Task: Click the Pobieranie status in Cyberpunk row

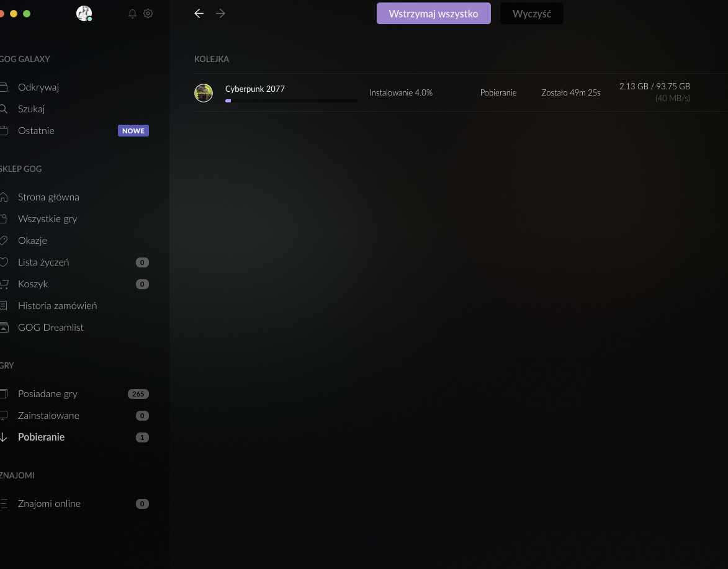Action: (498, 93)
